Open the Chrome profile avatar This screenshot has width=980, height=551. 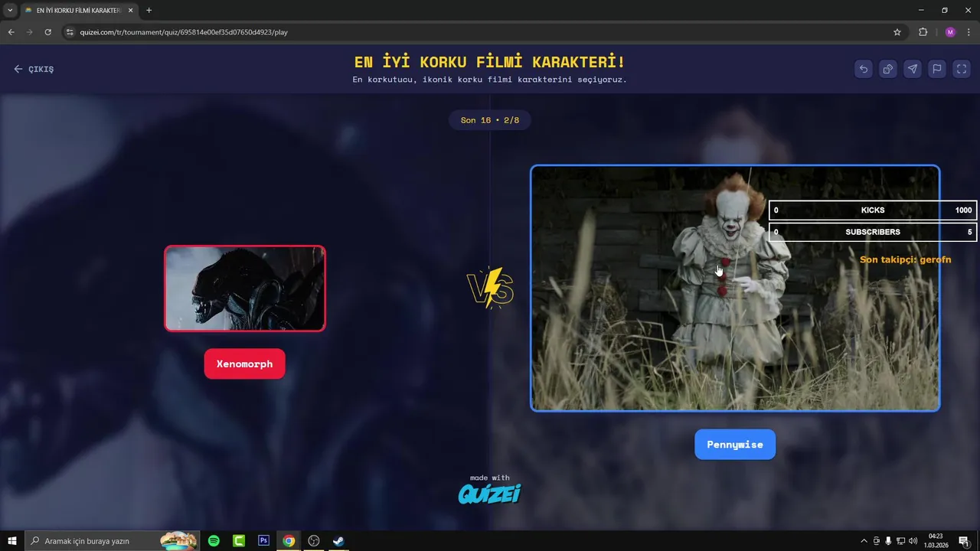[950, 32]
